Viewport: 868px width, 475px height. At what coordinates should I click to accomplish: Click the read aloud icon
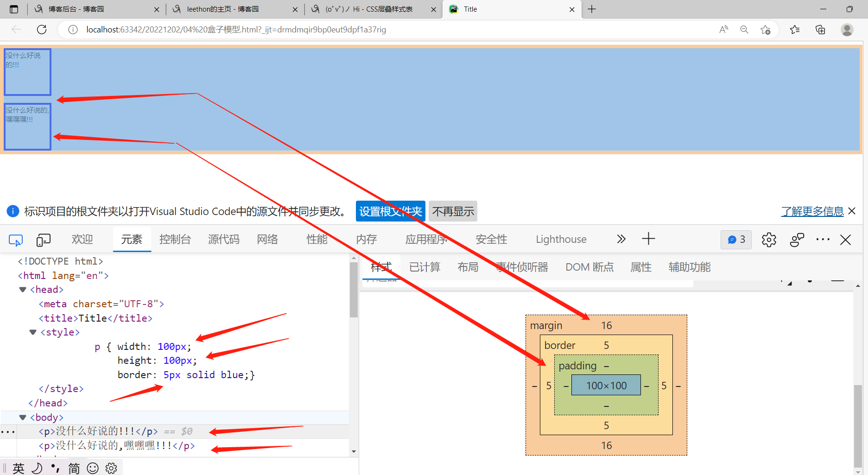(x=723, y=30)
